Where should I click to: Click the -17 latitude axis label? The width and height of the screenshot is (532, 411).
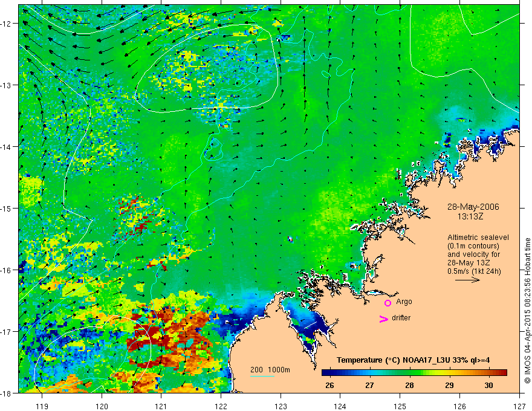6,332
